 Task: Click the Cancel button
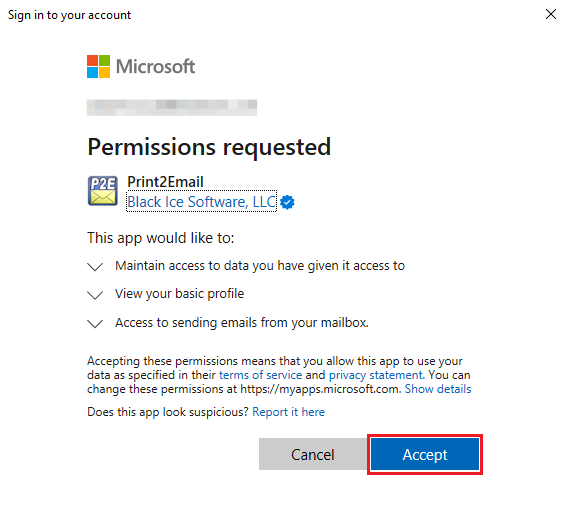tap(313, 455)
